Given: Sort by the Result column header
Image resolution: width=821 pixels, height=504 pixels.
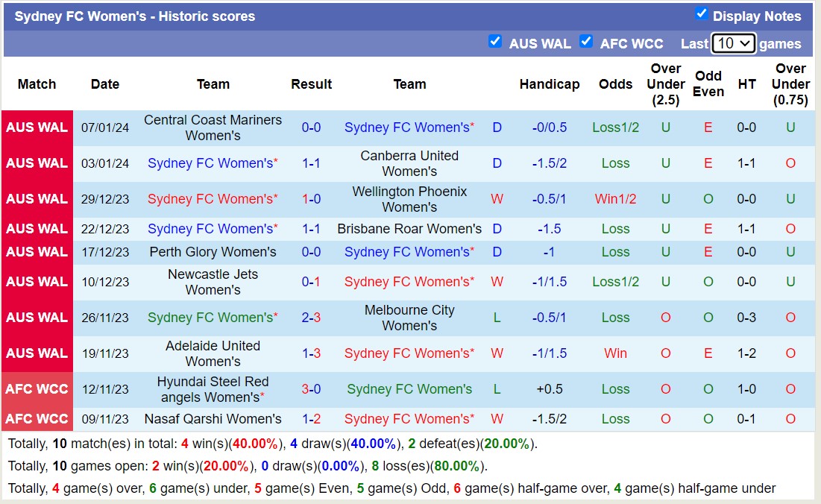Looking at the screenshot, I should pyautogui.click(x=311, y=84).
